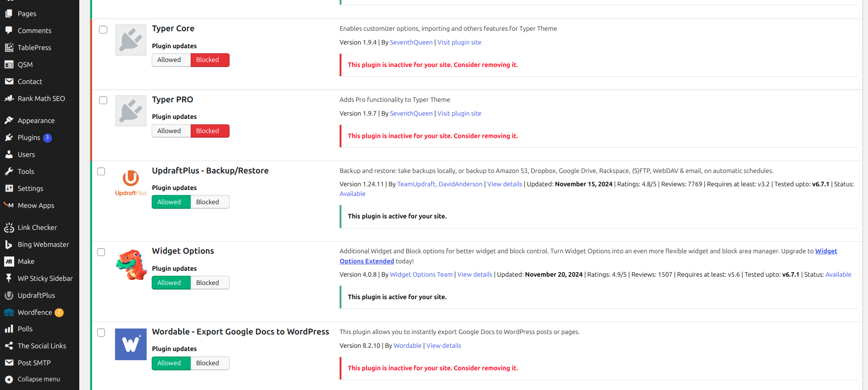Go to the Appearance menu
Screen dimensions: 868x390
pos(36,121)
